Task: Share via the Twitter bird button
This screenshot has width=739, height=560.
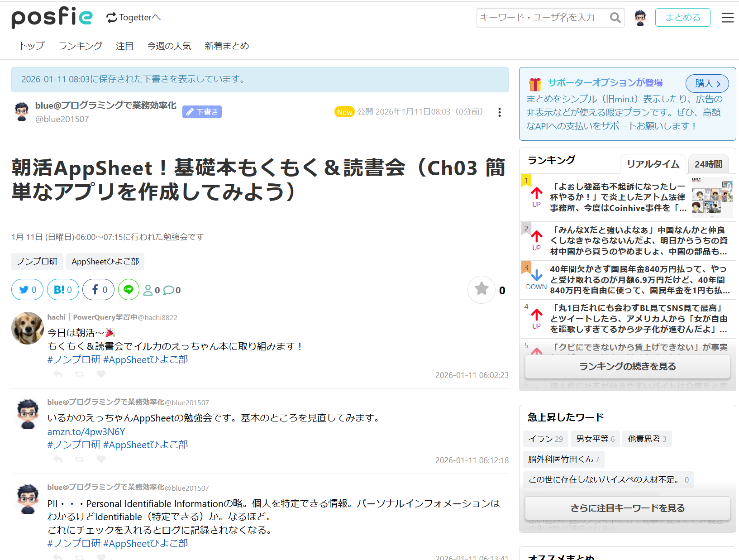Action: (28, 290)
